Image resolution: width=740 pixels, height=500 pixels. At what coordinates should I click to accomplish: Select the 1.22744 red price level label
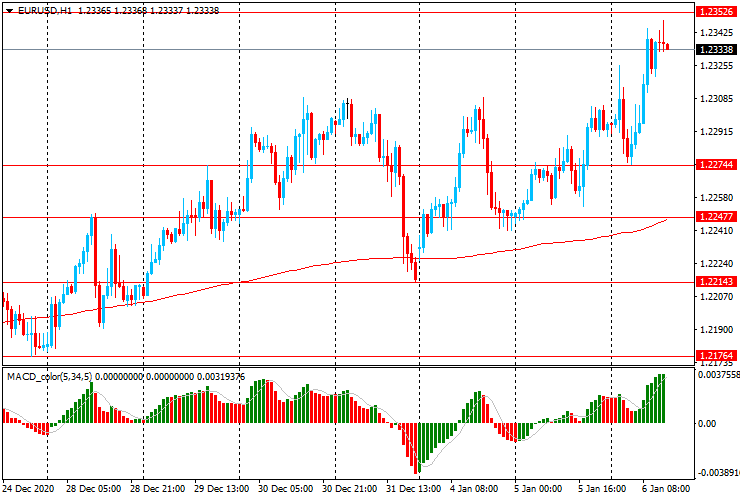[x=716, y=165]
